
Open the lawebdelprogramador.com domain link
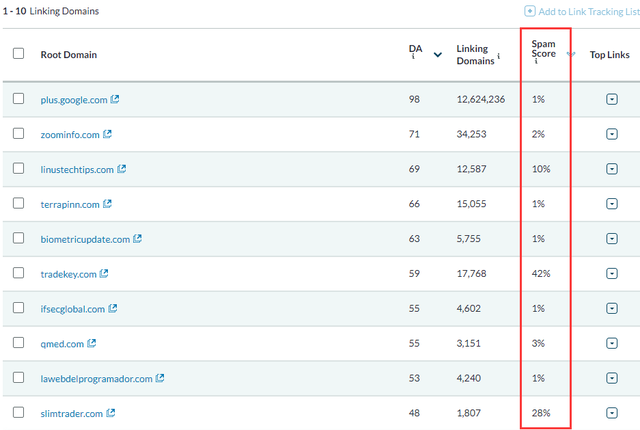[96, 379]
